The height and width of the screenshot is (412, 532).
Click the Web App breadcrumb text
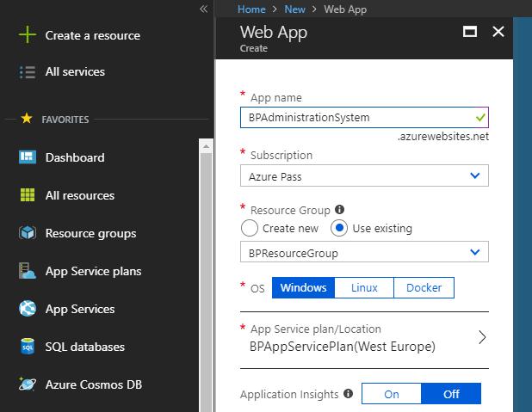coord(345,9)
